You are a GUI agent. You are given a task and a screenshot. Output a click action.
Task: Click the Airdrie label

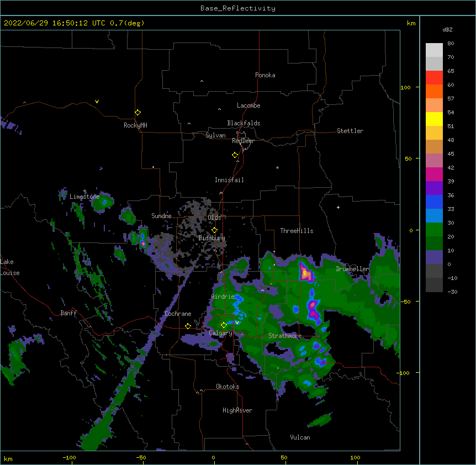pos(223,297)
